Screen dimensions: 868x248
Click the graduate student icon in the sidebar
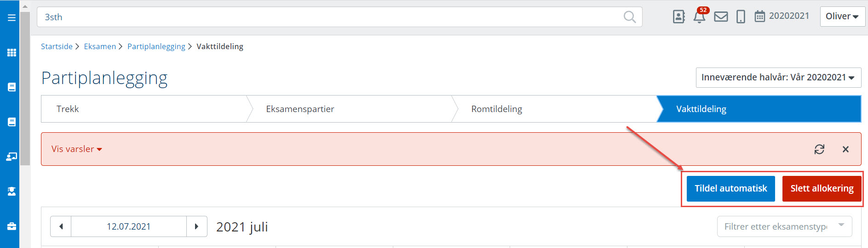tap(11, 191)
